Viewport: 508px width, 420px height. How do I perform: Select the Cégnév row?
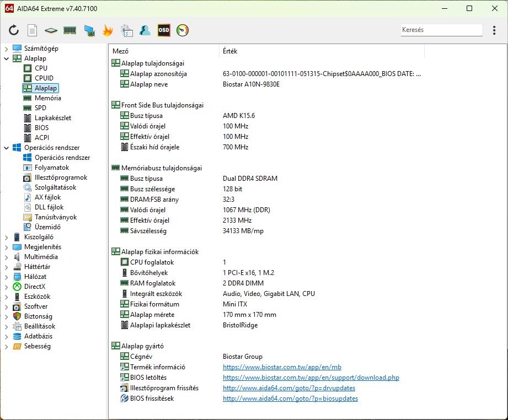(266, 357)
